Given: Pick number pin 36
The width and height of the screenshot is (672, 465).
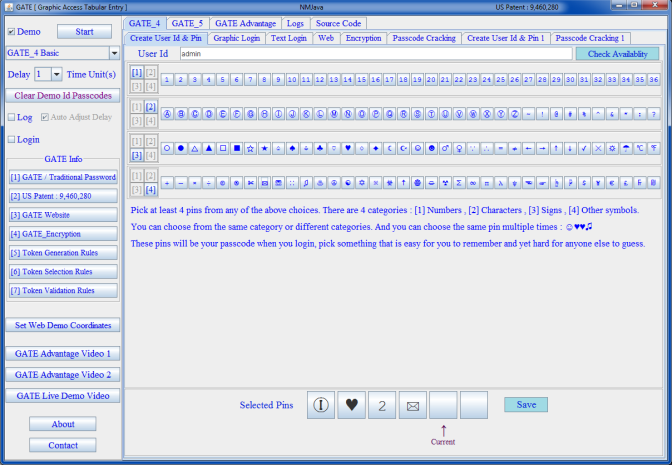Looking at the screenshot, I should tap(653, 79).
